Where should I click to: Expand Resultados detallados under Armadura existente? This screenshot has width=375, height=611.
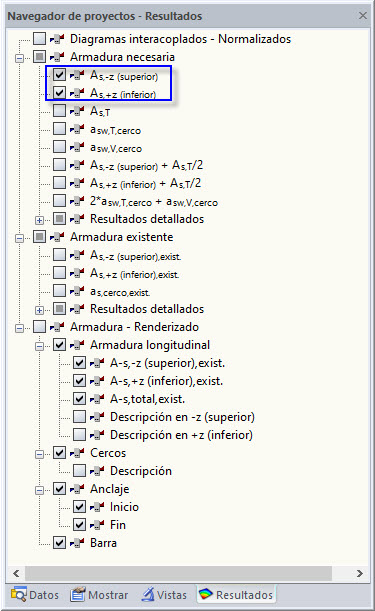pyautogui.click(x=39, y=311)
